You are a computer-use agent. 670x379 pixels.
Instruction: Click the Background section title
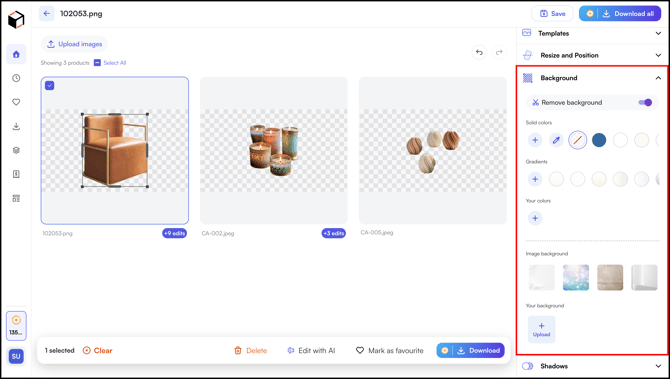coord(558,78)
